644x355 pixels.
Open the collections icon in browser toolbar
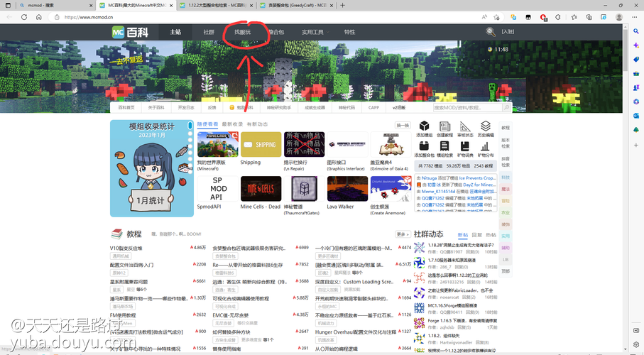(589, 17)
